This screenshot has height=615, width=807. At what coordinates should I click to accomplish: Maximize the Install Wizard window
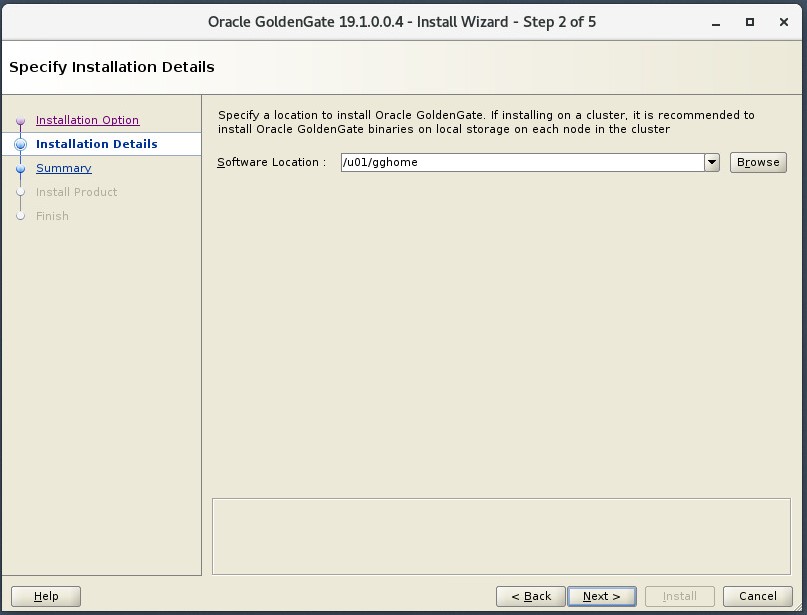750,22
